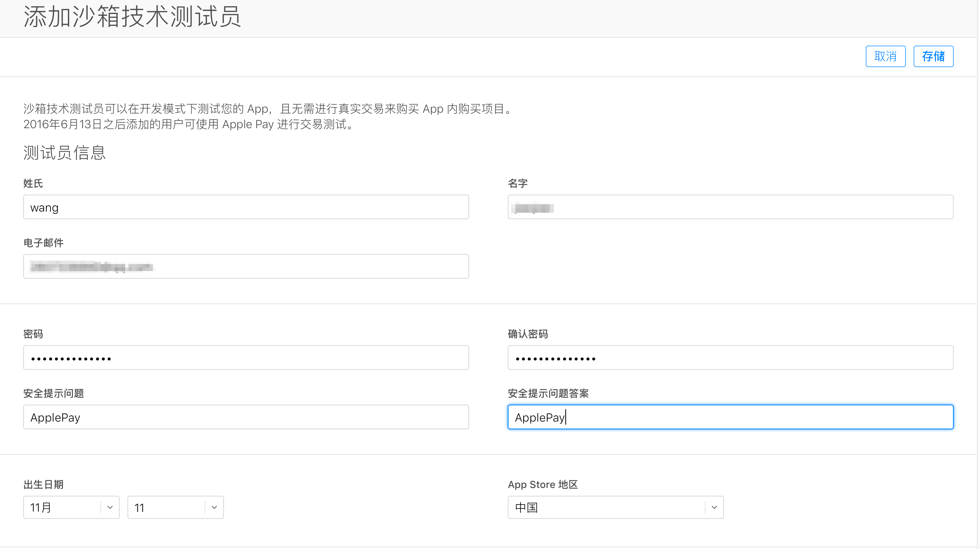Select the 测试员信息 section heading

(x=64, y=153)
